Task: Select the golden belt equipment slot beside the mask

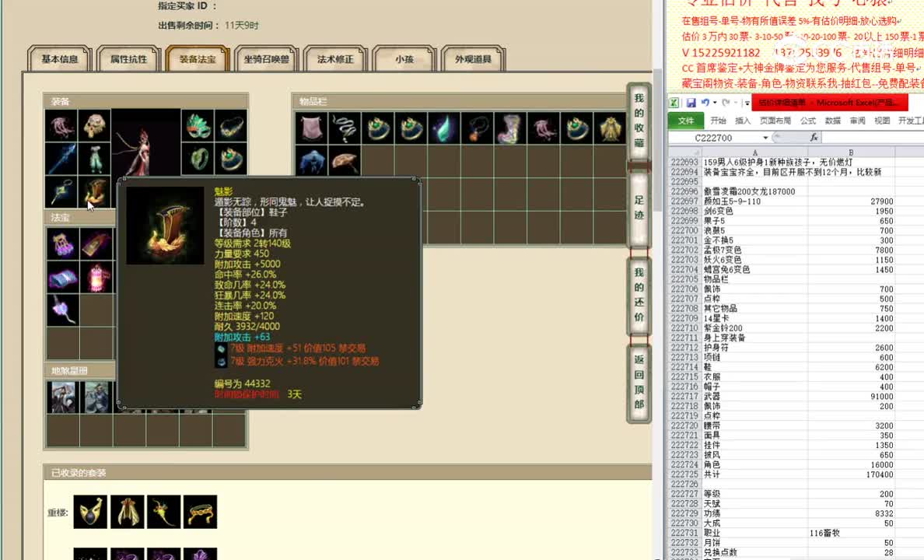Action: tap(231, 125)
